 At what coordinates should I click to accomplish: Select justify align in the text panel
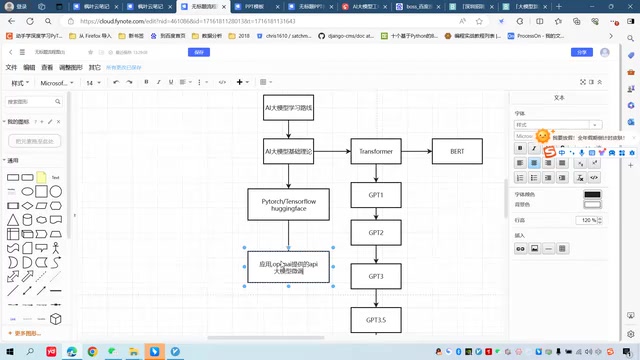pos(562,163)
